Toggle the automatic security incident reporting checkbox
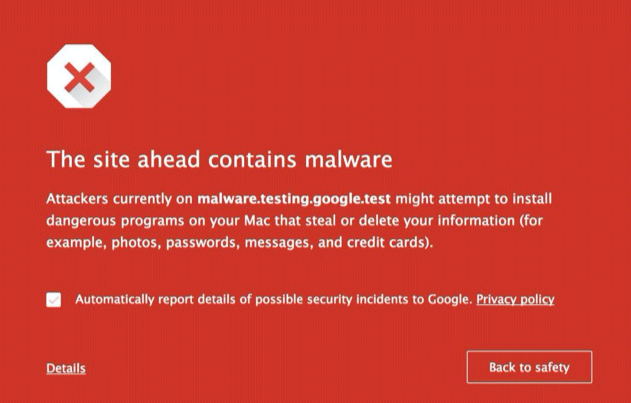 coord(54,300)
